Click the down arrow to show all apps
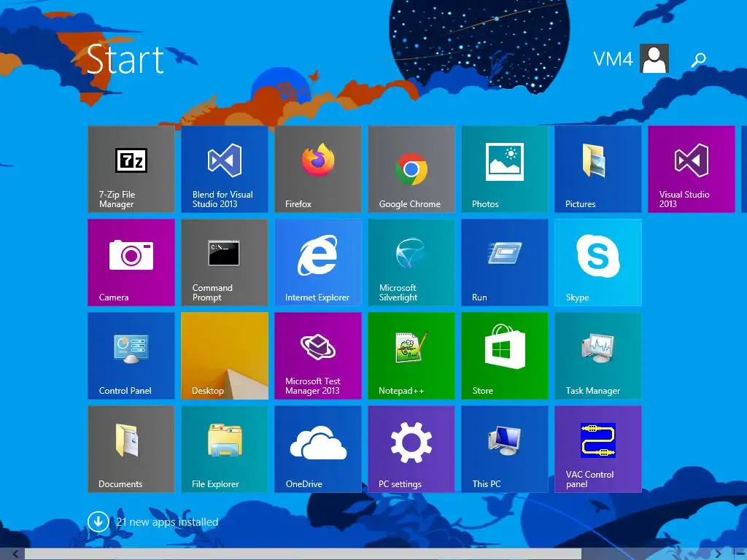Image resolution: width=747 pixels, height=560 pixels. point(98,521)
